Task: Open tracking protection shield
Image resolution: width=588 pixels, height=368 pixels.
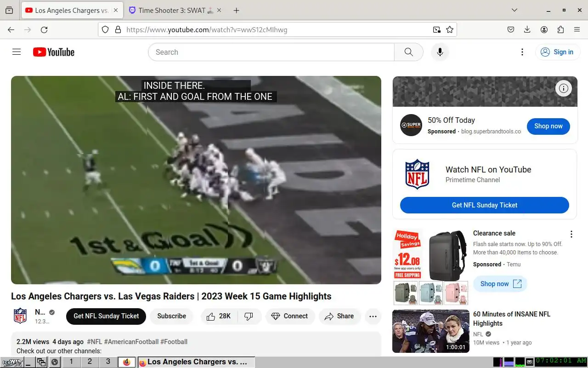Action: (x=105, y=29)
